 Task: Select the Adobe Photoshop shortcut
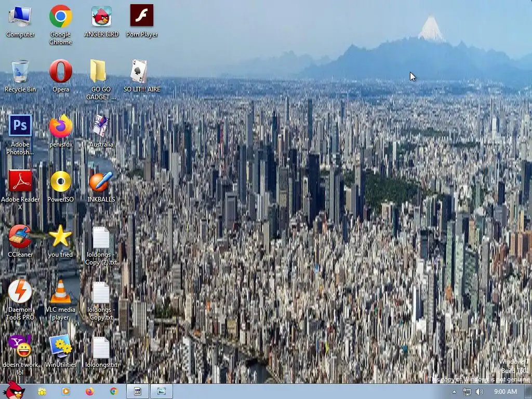pyautogui.click(x=20, y=135)
